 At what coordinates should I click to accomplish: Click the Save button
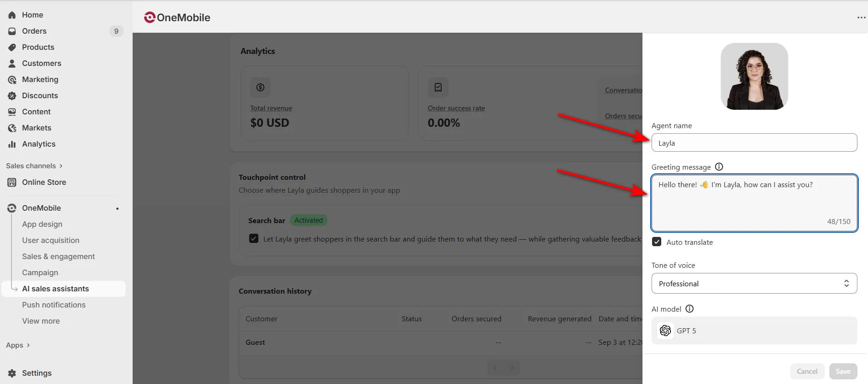(x=843, y=371)
